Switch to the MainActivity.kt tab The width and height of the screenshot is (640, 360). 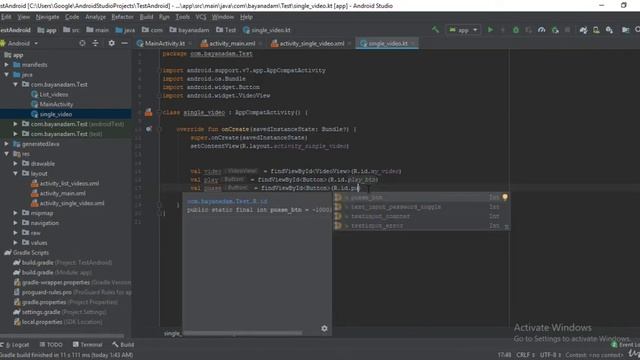click(165, 43)
